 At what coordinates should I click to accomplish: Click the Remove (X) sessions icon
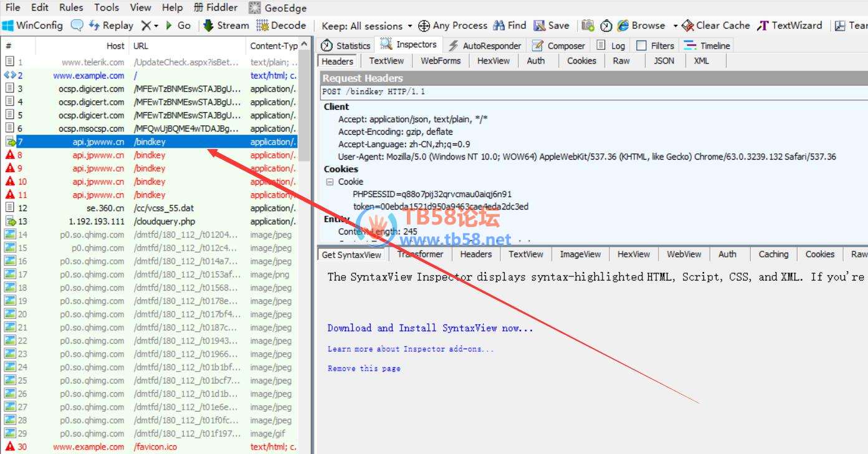pyautogui.click(x=146, y=26)
